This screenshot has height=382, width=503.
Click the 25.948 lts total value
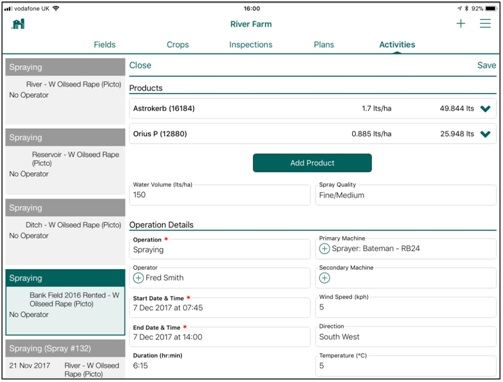457,134
